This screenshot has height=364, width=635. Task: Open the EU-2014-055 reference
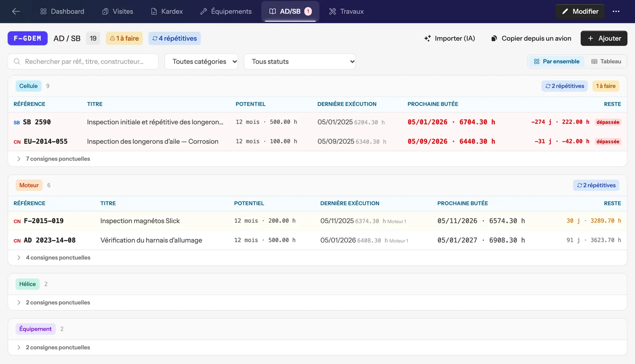(x=46, y=142)
